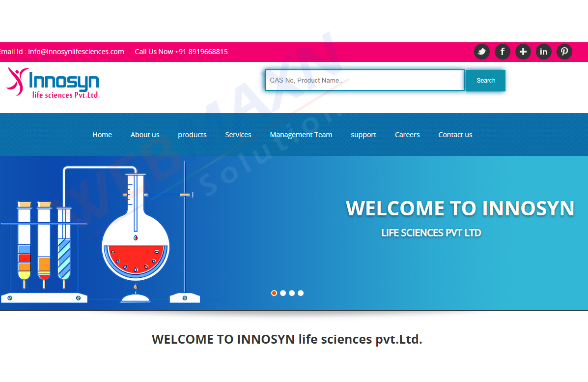Open the LinkedIn social icon
Viewport: 588px width, 382px height.
[544, 52]
